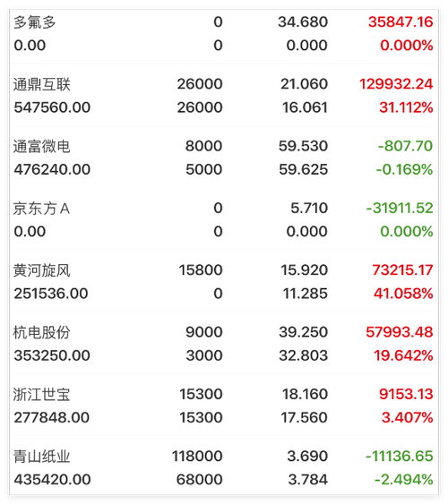Select the loss amount -807.70
This screenshot has height=504, width=448.
405,146
